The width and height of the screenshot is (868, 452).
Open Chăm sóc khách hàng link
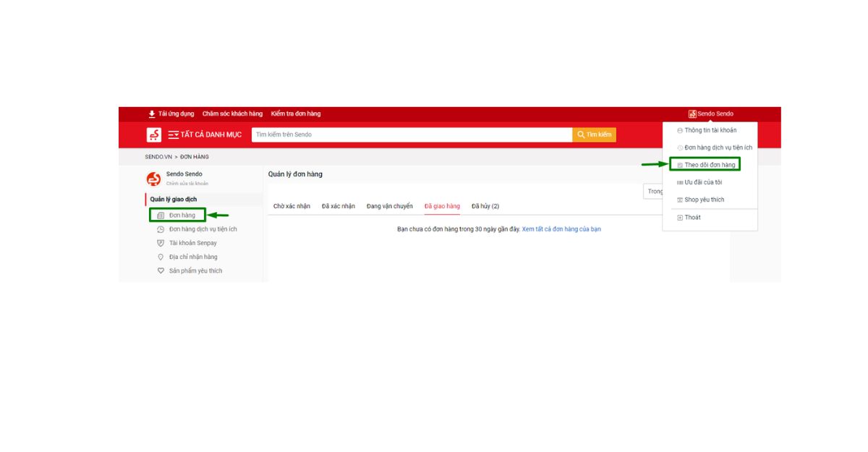point(232,114)
